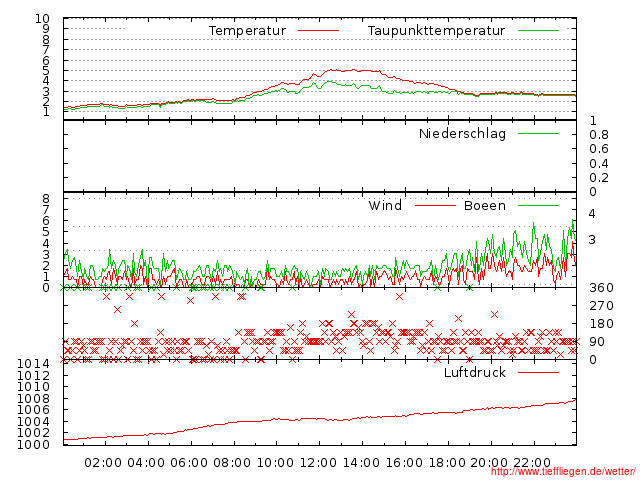This screenshot has width=640, height=480.
Task: Click the 1014 pressure axis label
Action: click(33, 364)
